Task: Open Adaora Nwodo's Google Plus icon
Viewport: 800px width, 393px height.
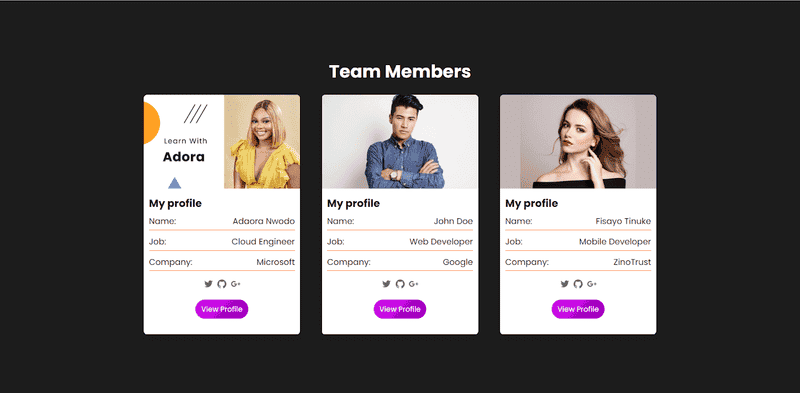Action: coord(235,284)
